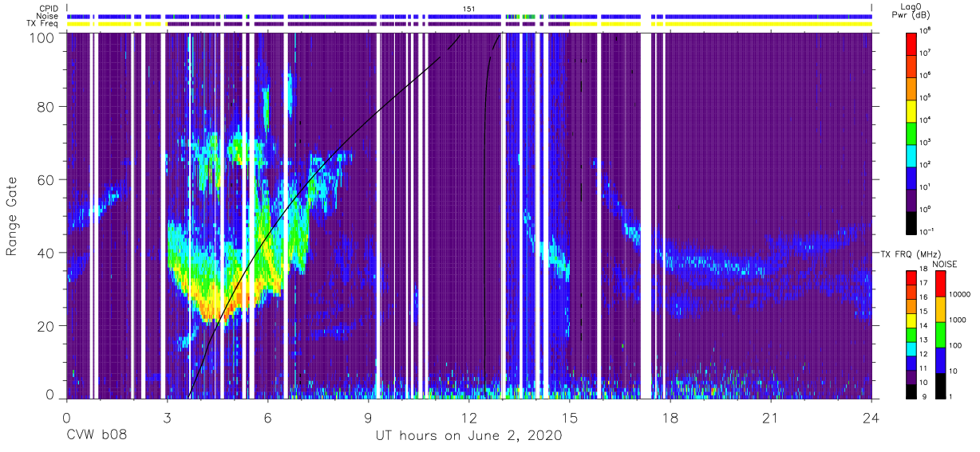Click the TX Freq row label
980x452 pixels.
[42, 24]
